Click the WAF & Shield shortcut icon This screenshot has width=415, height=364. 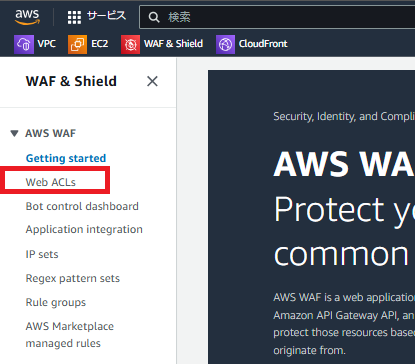[130, 44]
